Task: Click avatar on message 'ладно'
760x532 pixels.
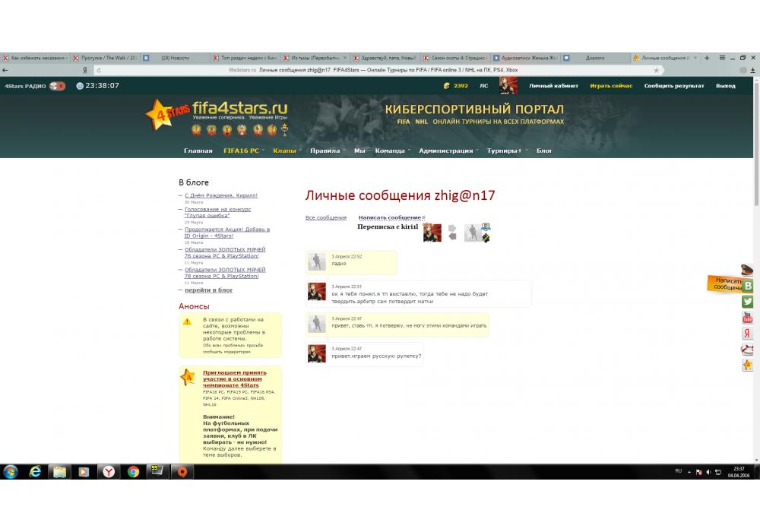Action: pos(316,262)
